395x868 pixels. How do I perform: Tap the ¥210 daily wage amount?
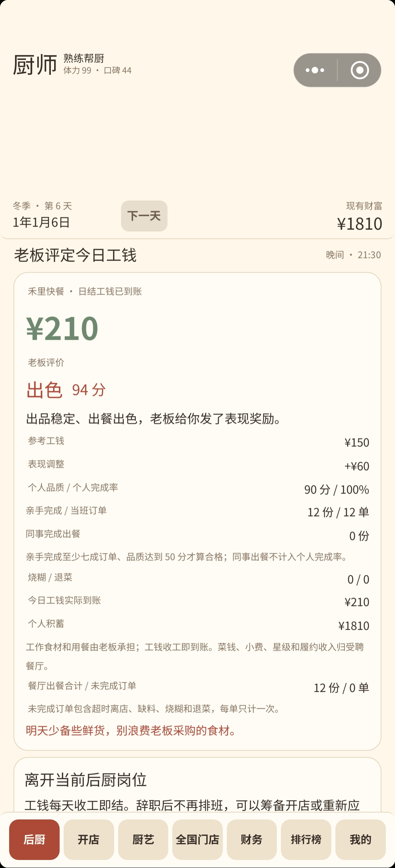coord(62,328)
